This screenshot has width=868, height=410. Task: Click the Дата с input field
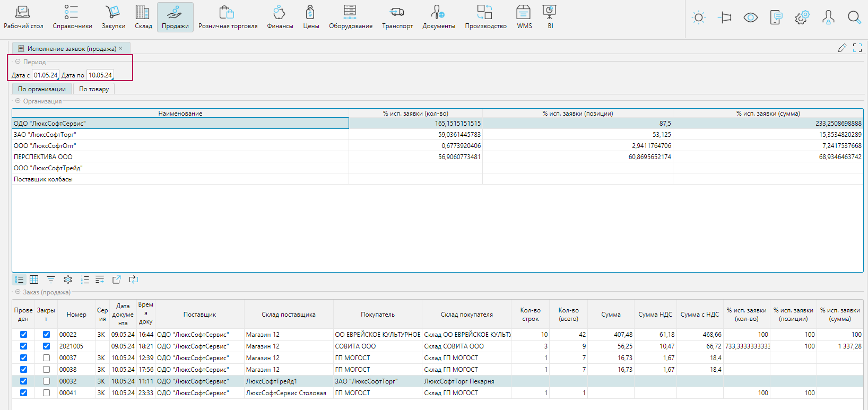pos(45,75)
